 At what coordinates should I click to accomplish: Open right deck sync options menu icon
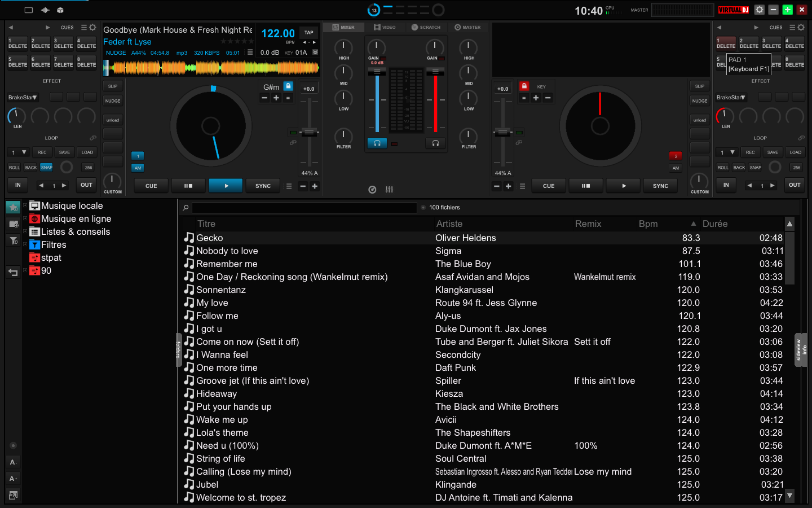522,186
